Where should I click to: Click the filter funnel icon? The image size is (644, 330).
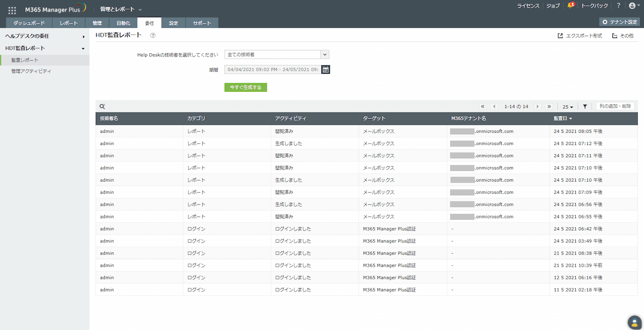(x=585, y=107)
